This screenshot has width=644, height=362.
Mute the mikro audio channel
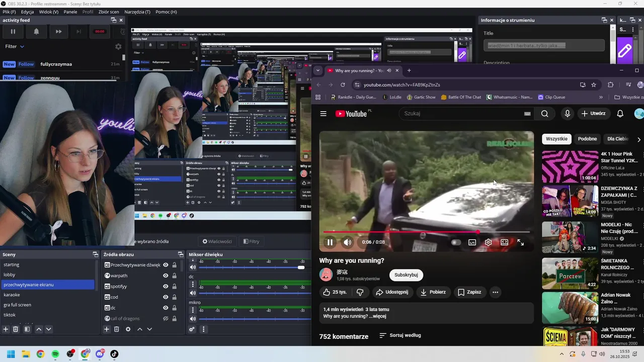(192, 319)
